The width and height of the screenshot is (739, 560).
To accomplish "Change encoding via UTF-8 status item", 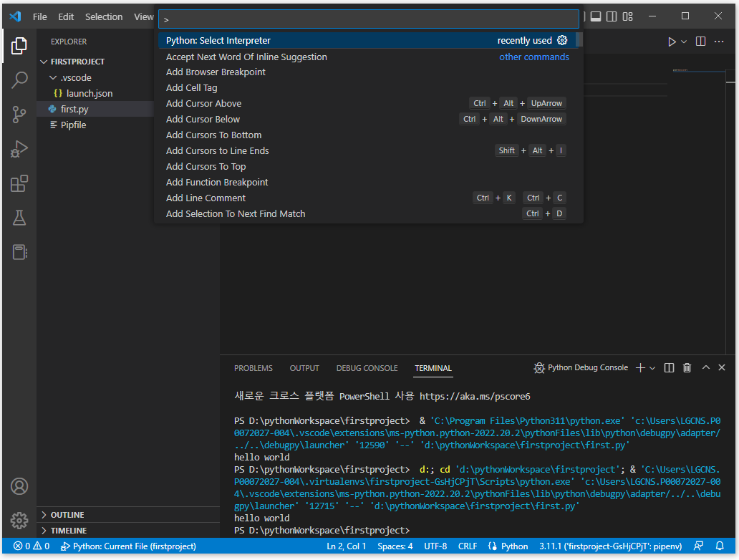I will point(435,546).
